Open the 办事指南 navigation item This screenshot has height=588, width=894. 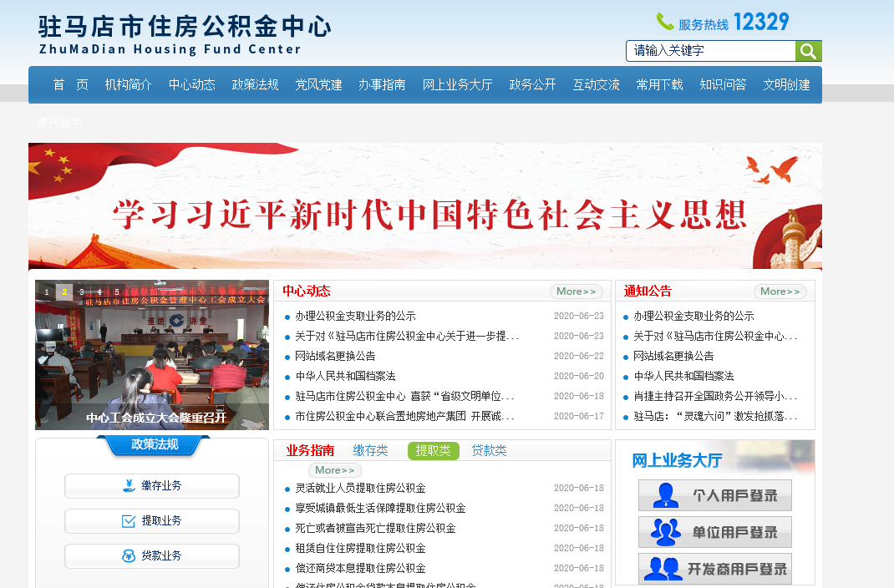point(382,85)
